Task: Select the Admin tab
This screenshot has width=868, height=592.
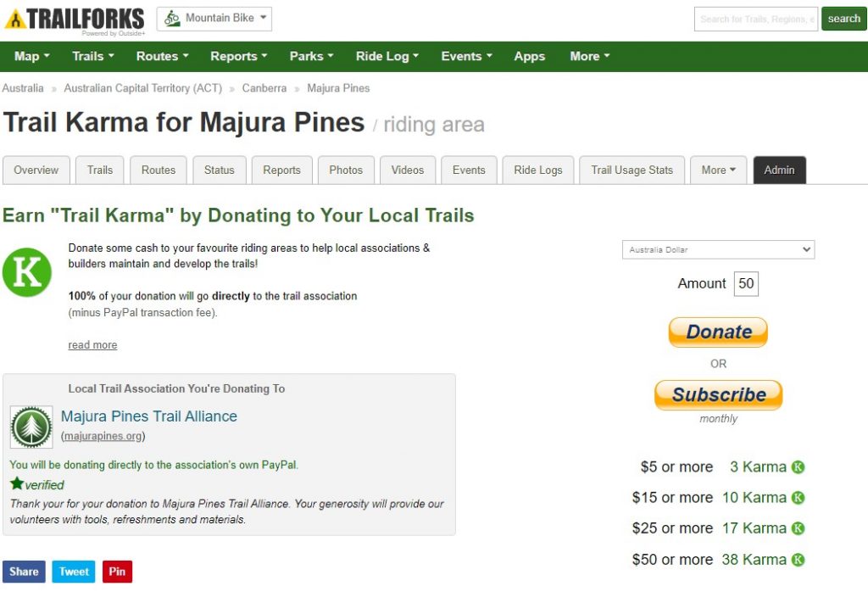Action: click(x=779, y=170)
